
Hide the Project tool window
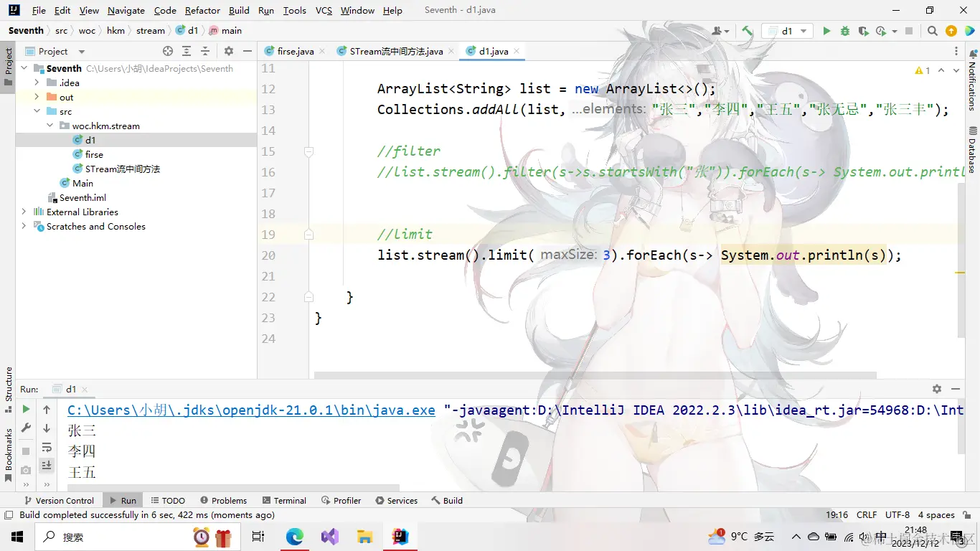coord(248,51)
